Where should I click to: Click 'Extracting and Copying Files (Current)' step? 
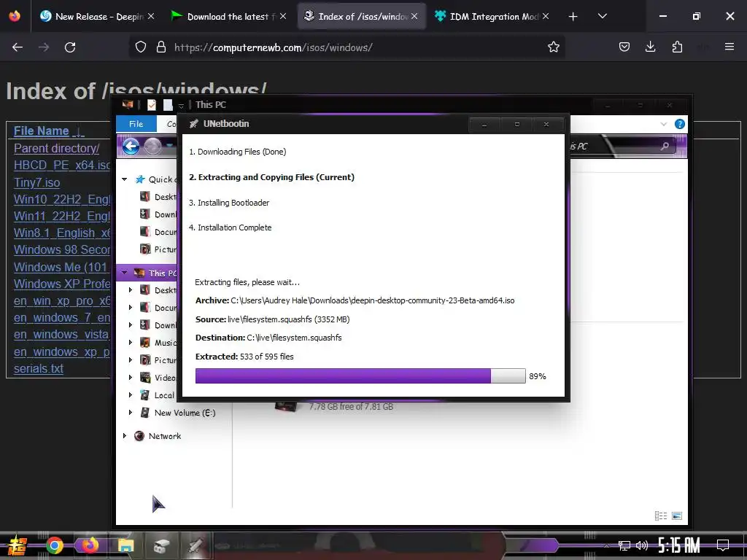pyautogui.click(x=271, y=177)
